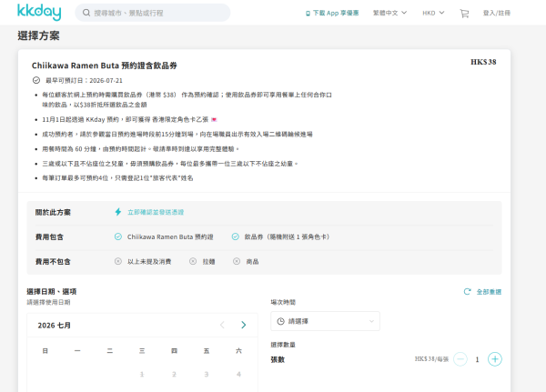The height and width of the screenshot is (392, 546).
Task: Click the Chiikawa Ramen Buta 預約證 included item text
Action: [x=170, y=236]
